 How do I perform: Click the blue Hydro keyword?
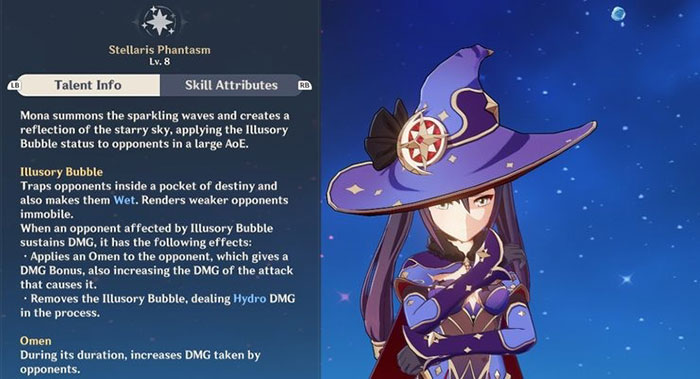[250, 299]
